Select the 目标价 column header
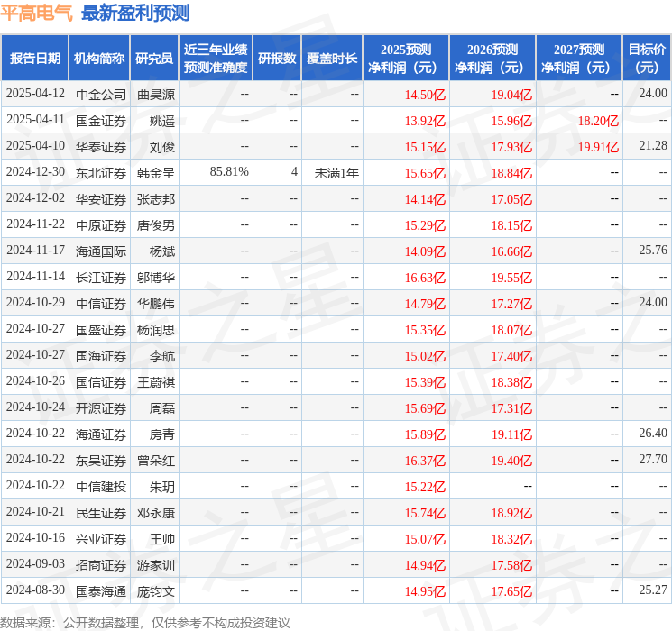Screen dimensions: 672x631 647,59
